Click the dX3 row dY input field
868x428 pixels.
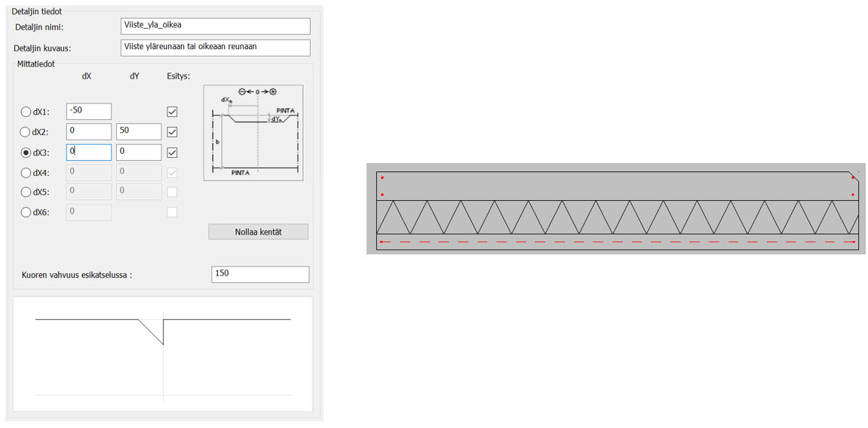[139, 152]
